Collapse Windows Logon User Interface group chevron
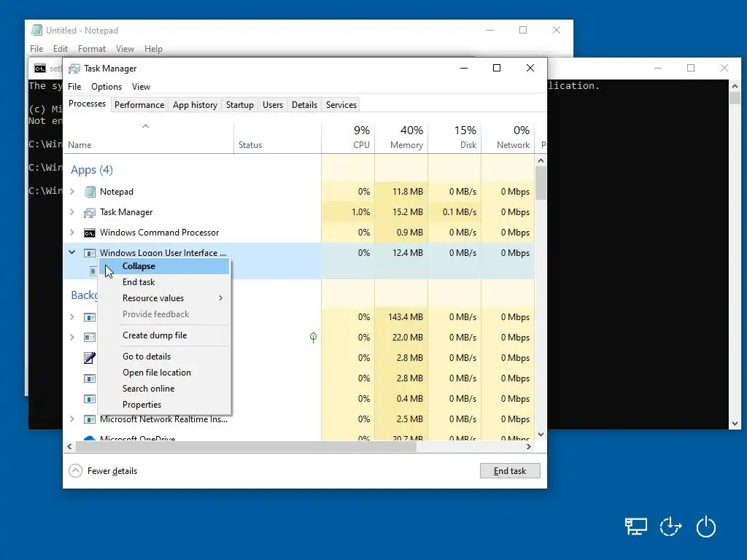Viewport: 747px width, 560px height. (72, 252)
